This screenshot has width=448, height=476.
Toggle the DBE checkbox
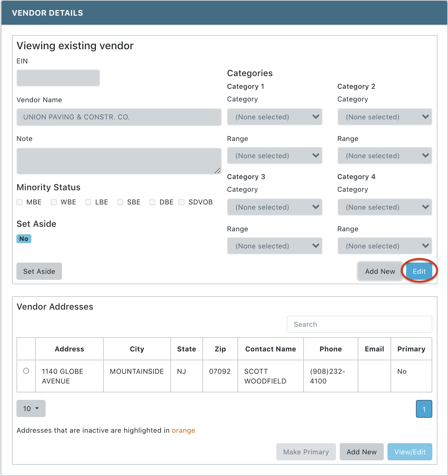click(152, 202)
